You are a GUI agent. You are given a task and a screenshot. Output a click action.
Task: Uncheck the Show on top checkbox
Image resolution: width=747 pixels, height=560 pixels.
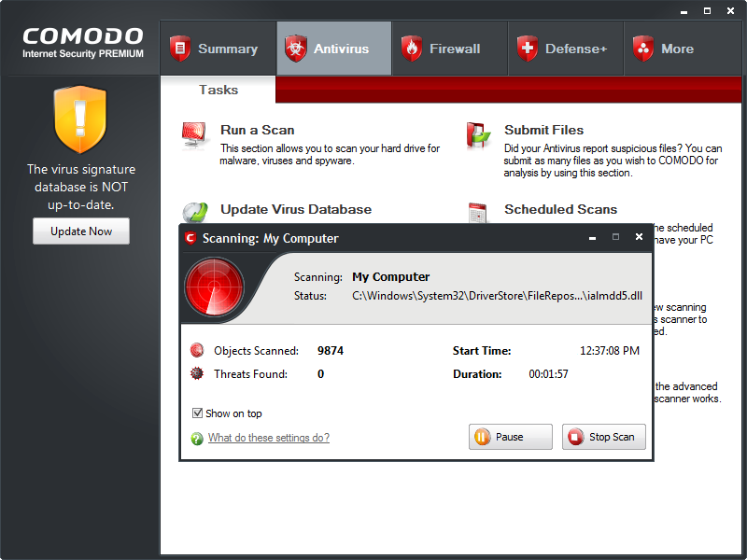point(198,413)
